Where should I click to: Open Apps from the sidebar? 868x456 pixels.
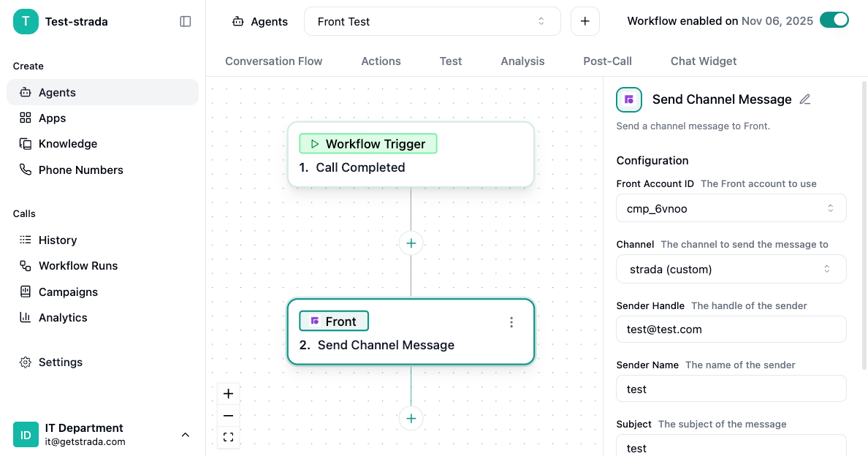point(102,118)
